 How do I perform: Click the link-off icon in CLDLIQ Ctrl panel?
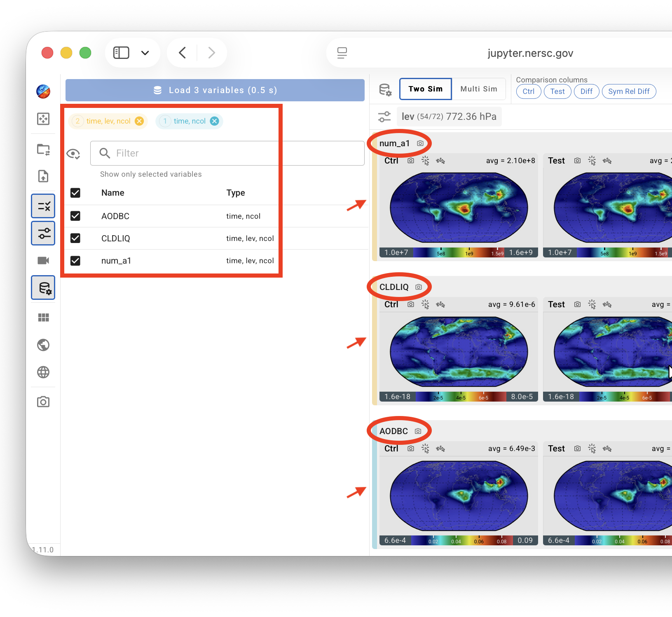coord(440,304)
